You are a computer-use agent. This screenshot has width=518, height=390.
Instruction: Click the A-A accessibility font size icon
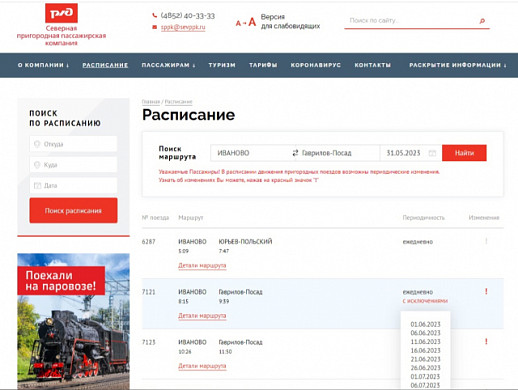pyautogui.click(x=246, y=22)
